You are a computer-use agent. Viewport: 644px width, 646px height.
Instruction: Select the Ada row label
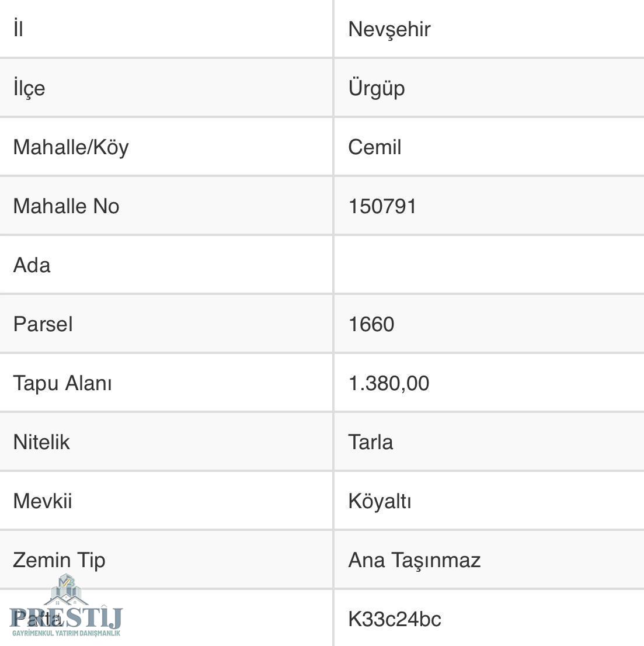pos(32,265)
